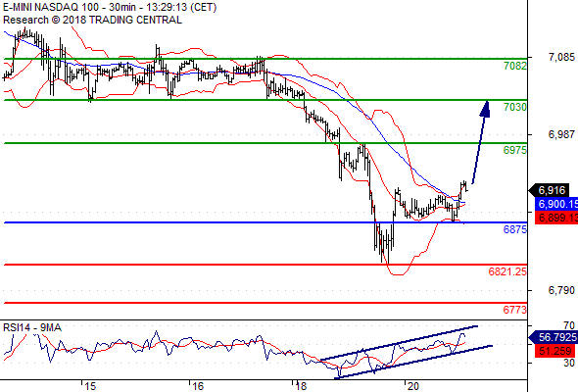Click the 6,790 price axis label

(x=561, y=290)
